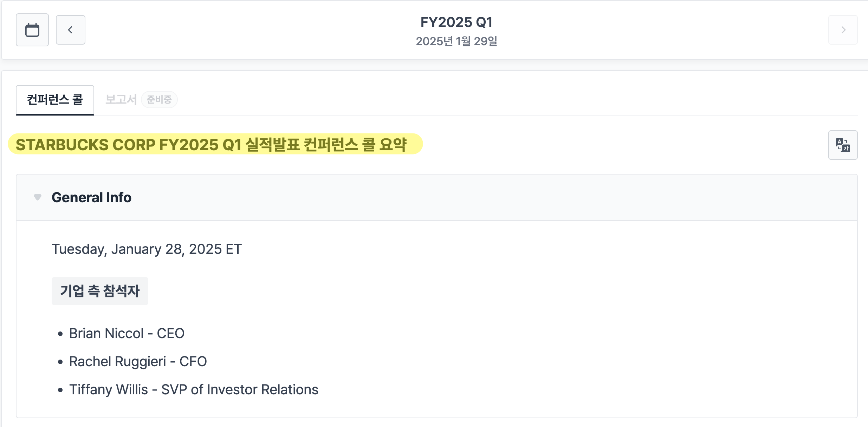Click the next quarter arrow

[x=843, y=30]
